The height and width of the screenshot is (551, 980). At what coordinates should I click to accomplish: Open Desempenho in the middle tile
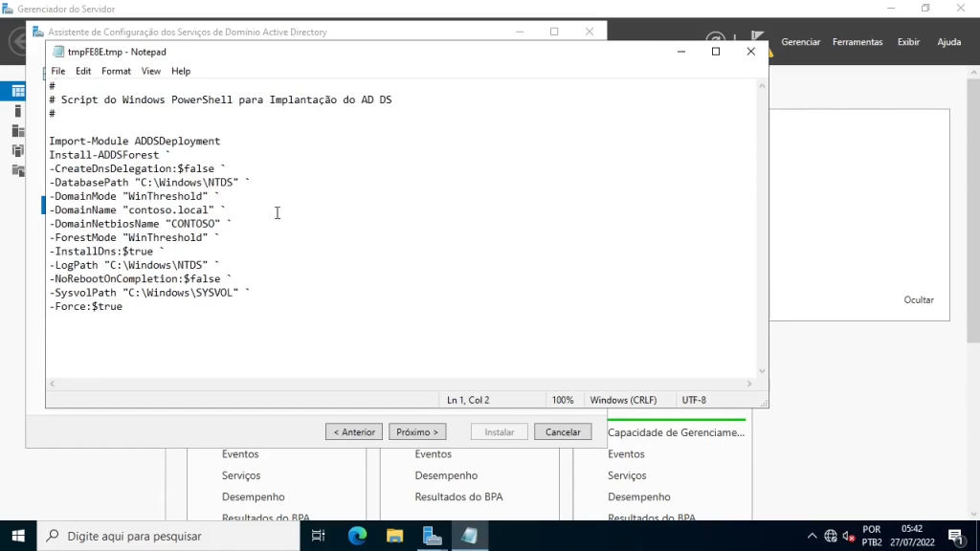446,475
